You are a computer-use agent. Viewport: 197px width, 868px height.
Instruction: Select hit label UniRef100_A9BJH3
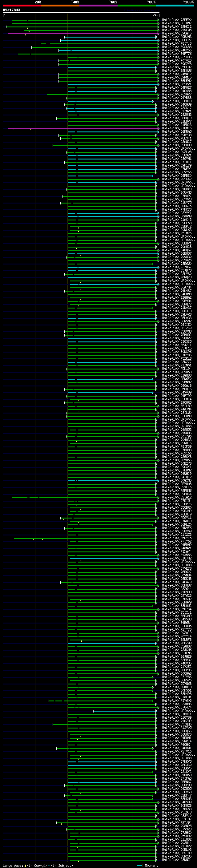[x=176, y=37]
